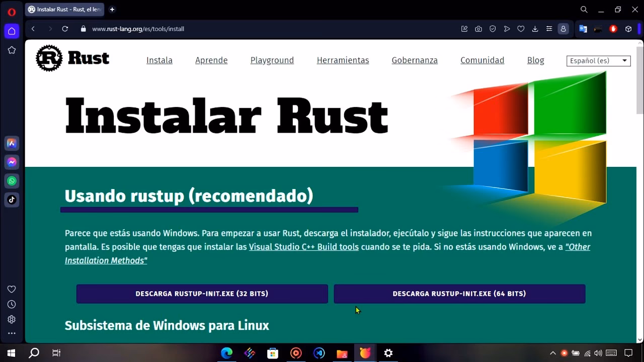Show hidden system tray icons chevron
The image size is (644, 362).
click(x=552, y=353)
